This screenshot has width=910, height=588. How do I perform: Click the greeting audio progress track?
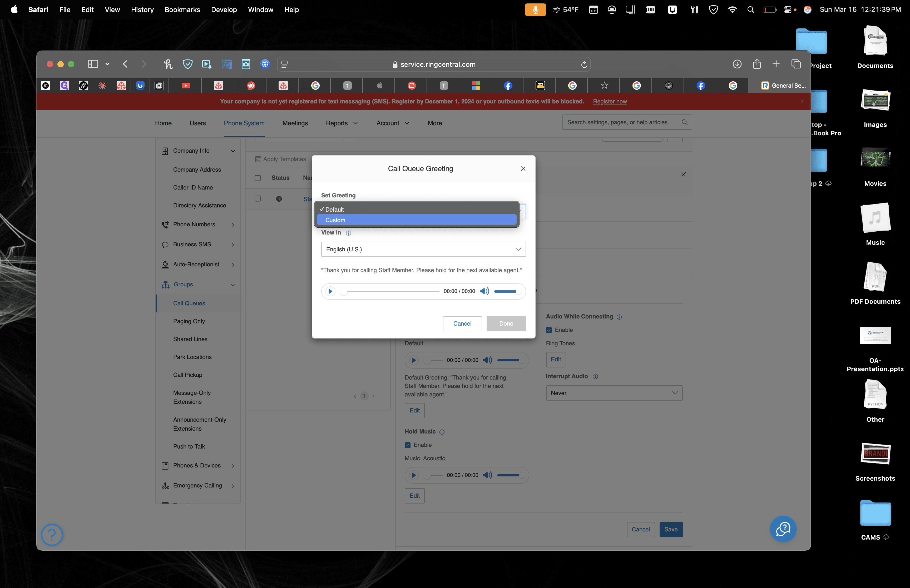(390, 291)
